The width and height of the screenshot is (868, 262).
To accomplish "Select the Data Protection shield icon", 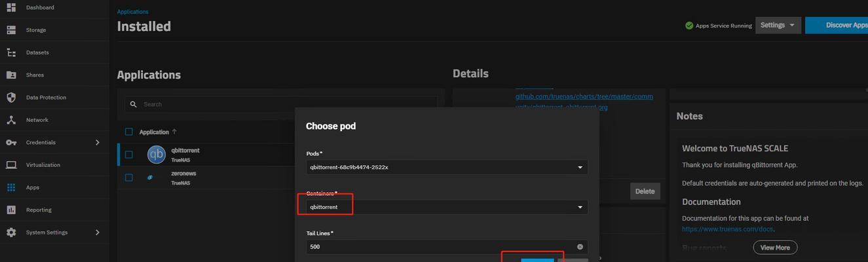I will (x=11, y=98).
